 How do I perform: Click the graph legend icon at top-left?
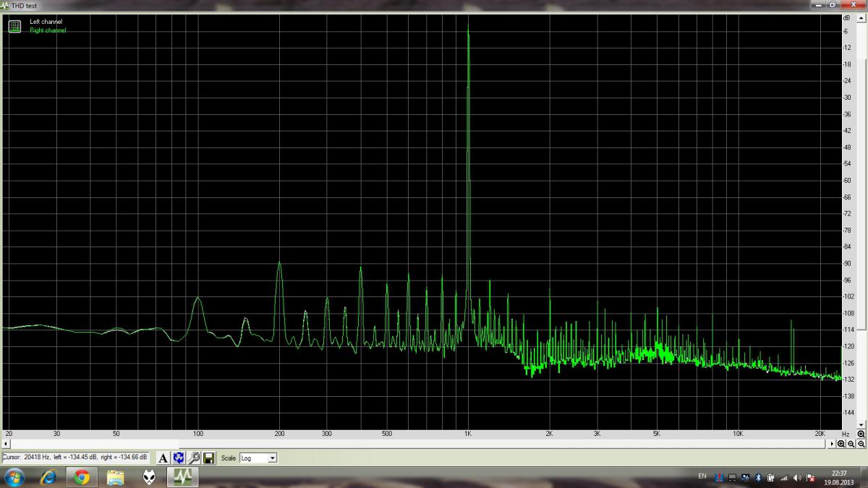[14, 27]
